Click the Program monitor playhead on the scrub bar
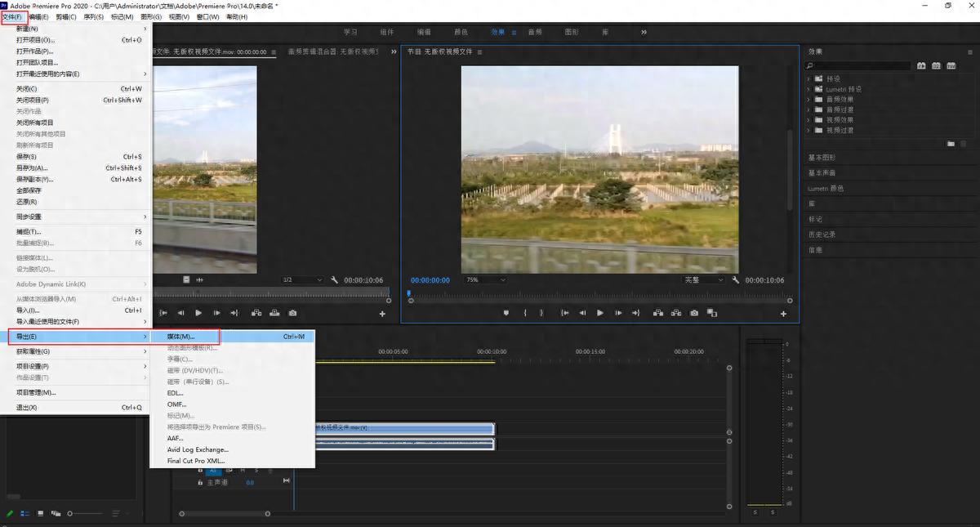980x527 pixels. 410,293
